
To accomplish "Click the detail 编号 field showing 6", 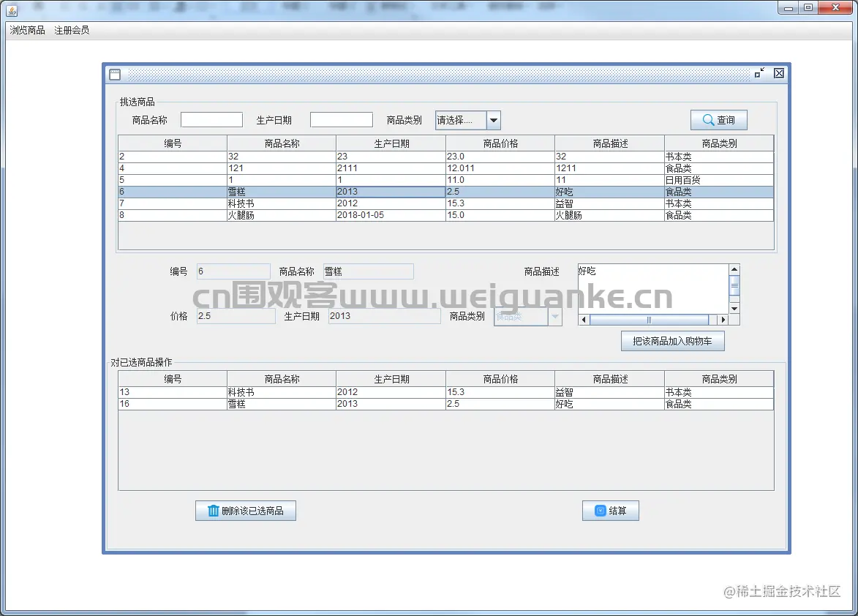I will click(x=233, y=271).
